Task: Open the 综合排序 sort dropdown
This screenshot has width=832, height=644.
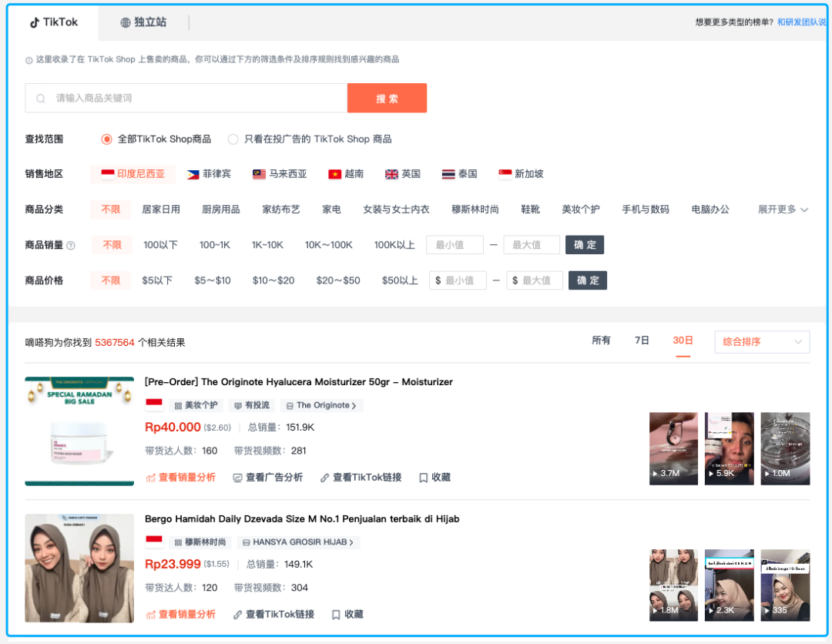Action: 762,342
